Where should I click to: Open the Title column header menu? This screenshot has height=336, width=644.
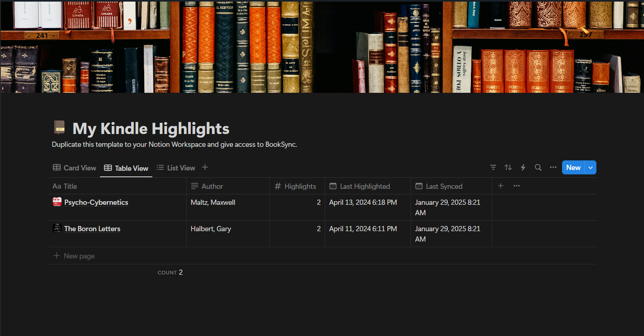pos(118,186)
